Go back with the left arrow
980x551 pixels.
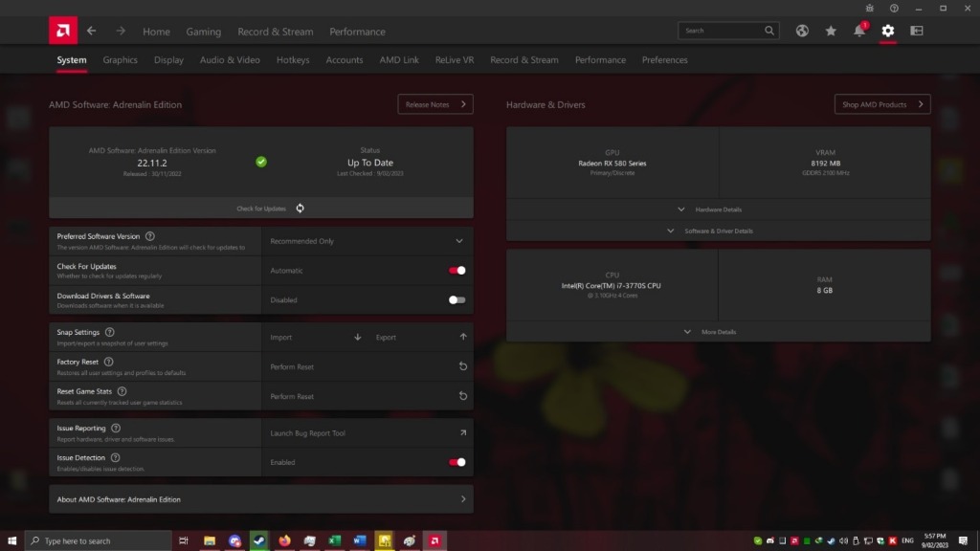(91, 31)
